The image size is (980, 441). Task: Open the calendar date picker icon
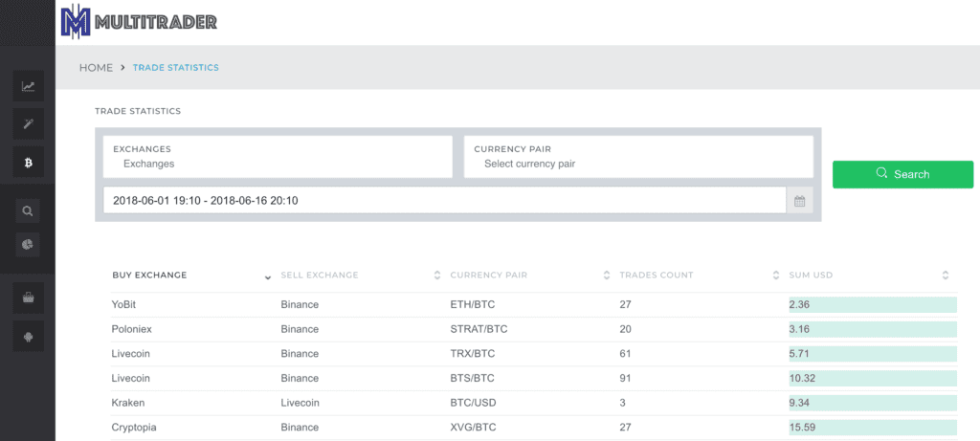[x=799, y=201]
